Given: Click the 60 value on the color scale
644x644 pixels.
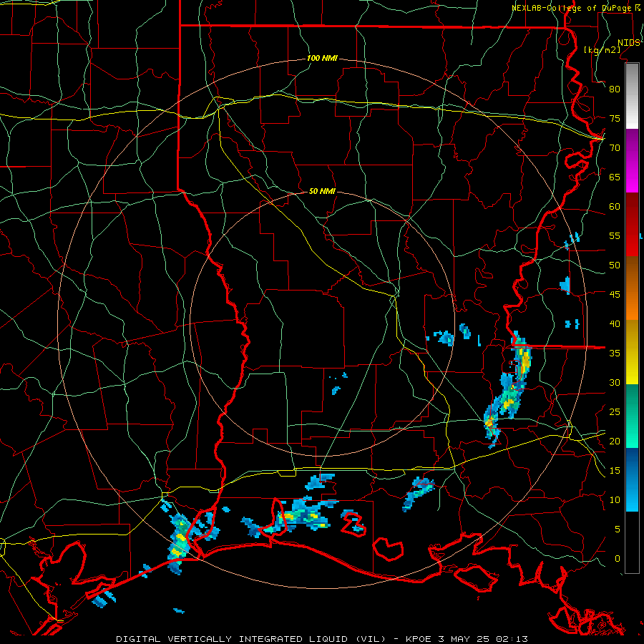Looking at the screenshot, I should point(615,207).
